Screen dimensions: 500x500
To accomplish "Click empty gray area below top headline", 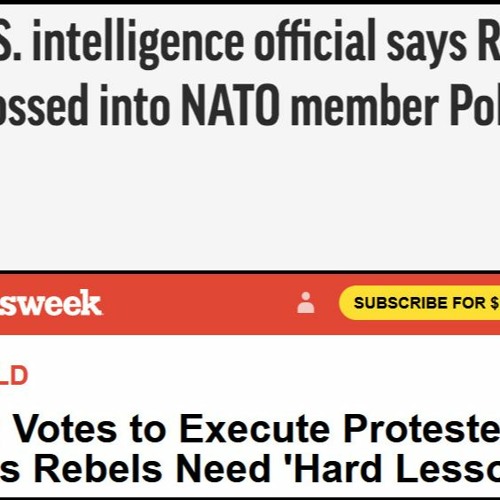I will click(x=250, y=200).
